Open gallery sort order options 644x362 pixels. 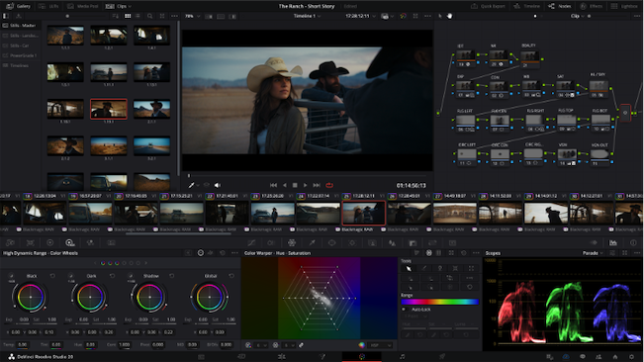point(116,16)
